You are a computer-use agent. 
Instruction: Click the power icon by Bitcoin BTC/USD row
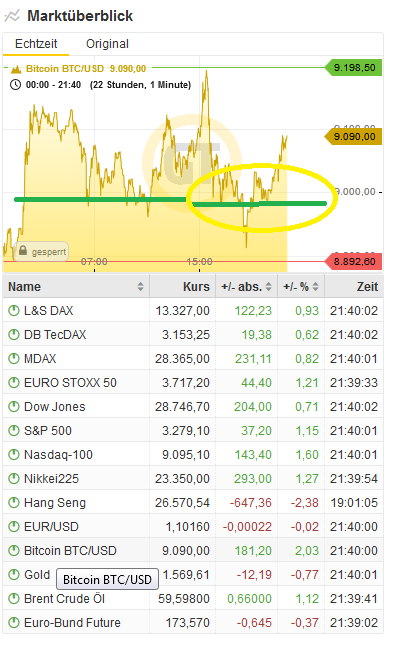click(x=14, y=551)
